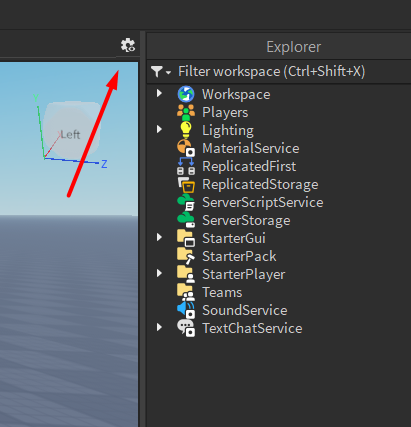
Task: Expand the StarterPlayer tree node
Action: [159, 273]
